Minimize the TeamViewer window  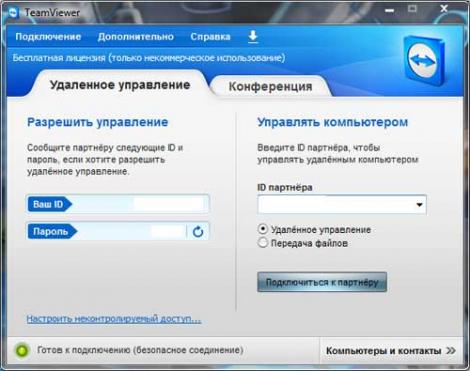pyautogui.click(x=389, y=10)
